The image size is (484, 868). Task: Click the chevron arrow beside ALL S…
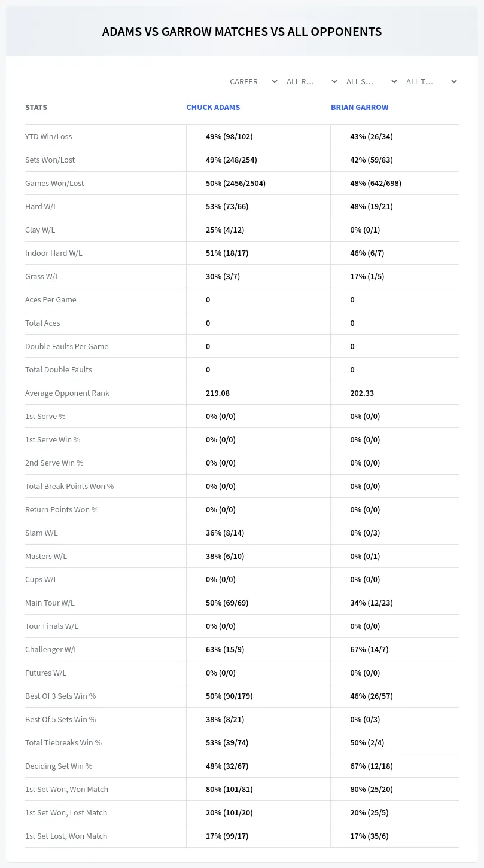tap(394, 82)
